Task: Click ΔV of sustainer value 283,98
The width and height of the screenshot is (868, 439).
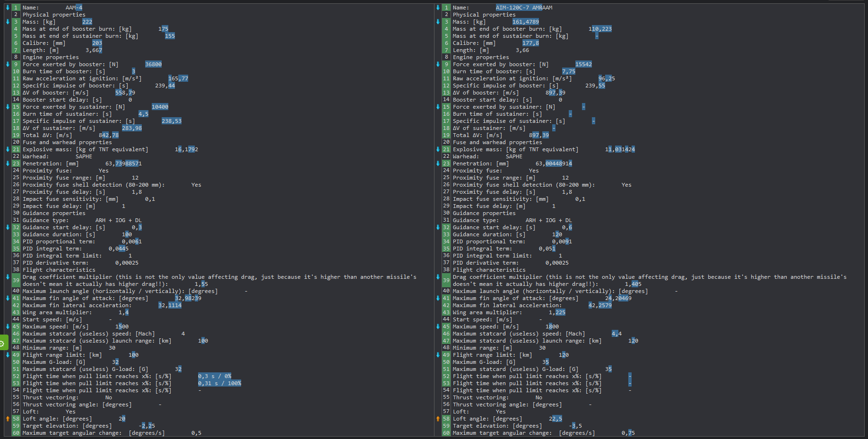Action: tap(132, 128)
